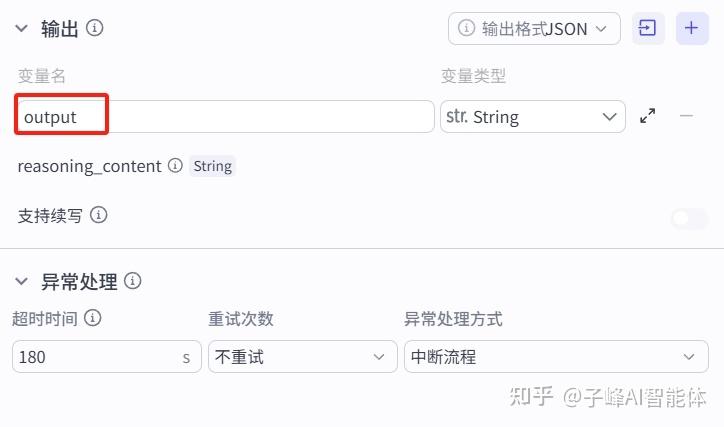This screenshot has width=724, height=427.
Task: Click the String tag beside reasoning_content
Action: (212, 166)
